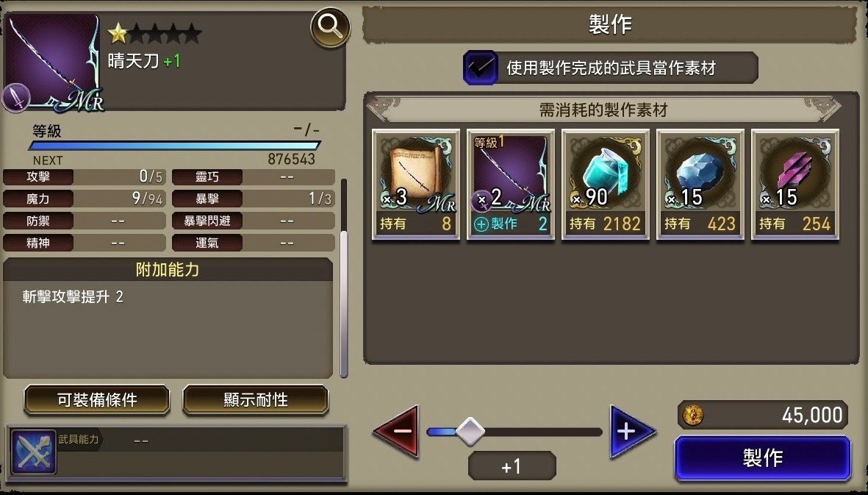Tap the 晴天刀 weapon portrait thumbnail
Viewport: 868px width, 495px height.
[x=54, y=62]
